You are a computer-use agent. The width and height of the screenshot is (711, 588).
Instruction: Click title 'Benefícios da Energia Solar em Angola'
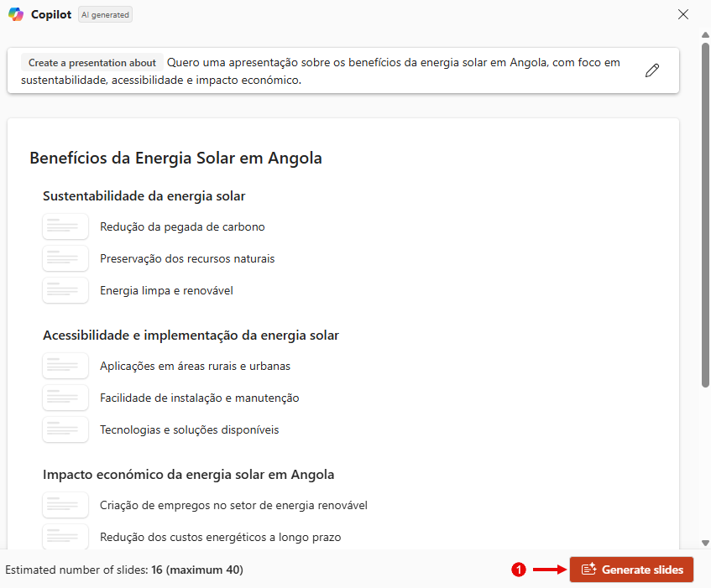[176, 158]
